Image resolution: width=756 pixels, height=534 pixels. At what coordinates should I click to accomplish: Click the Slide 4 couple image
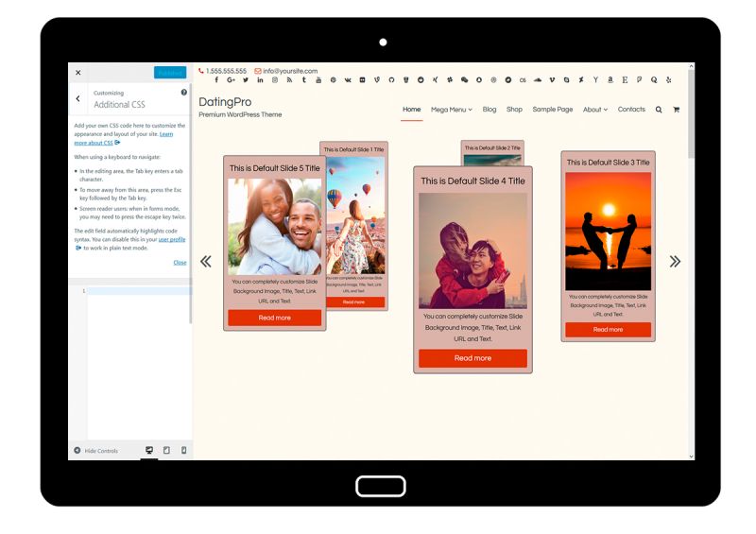tap(472, 250)
